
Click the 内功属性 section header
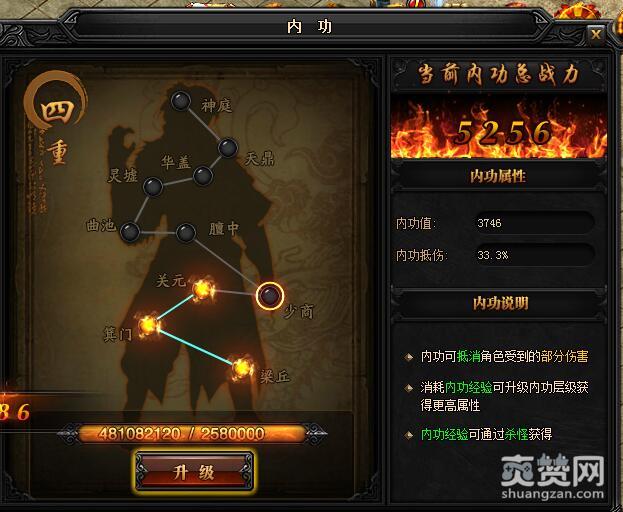(498, 176)
